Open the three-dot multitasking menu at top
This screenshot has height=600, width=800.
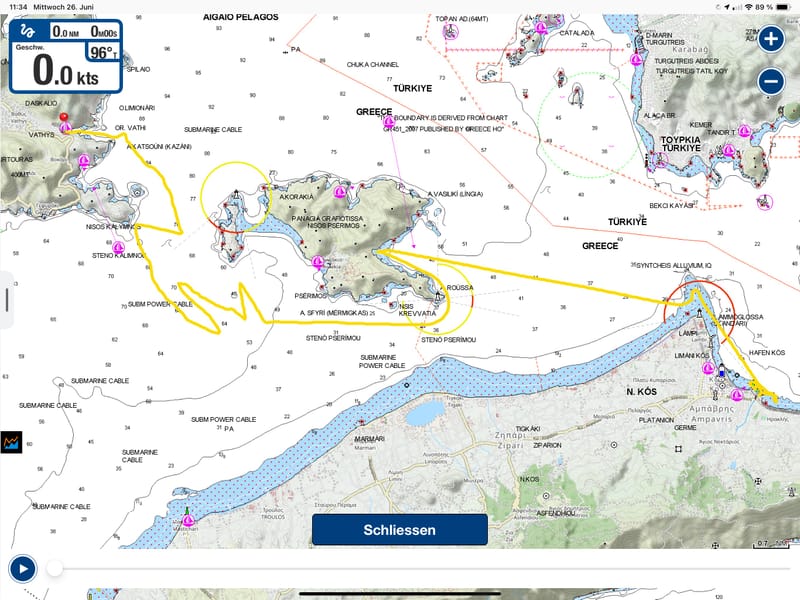click(400, 6)
